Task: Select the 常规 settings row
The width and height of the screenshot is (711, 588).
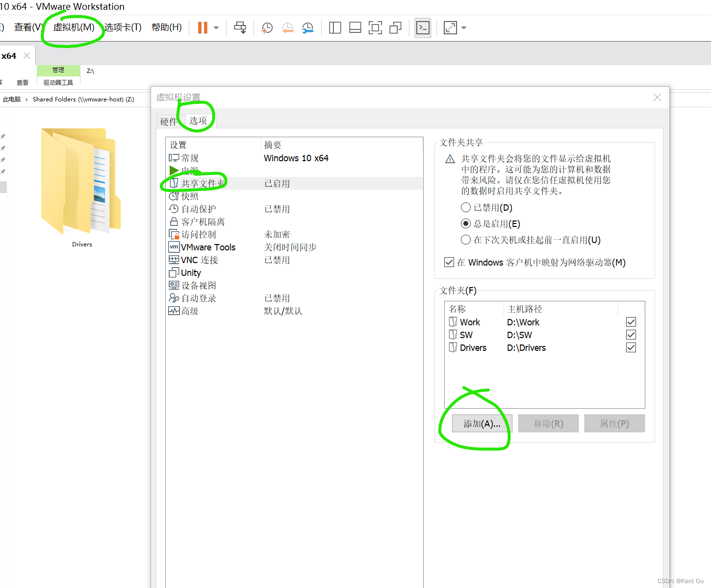Action: pyautogui.click(x=294, y=158)
